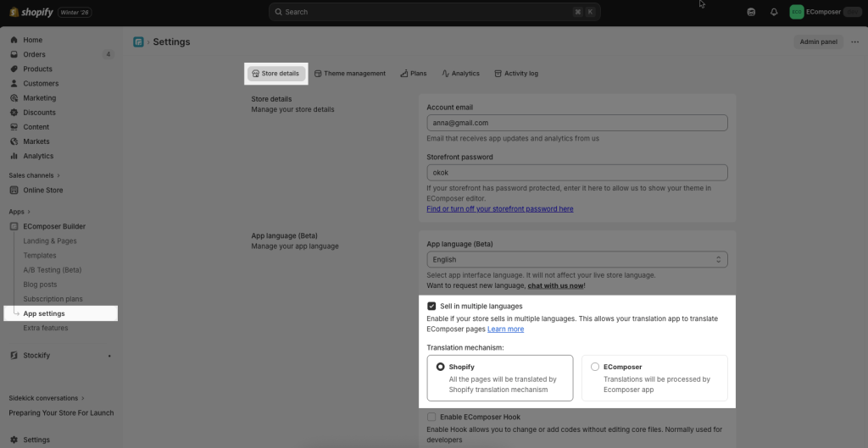Enable the EComposer Hook checkbox

click(x=431, y=417)
